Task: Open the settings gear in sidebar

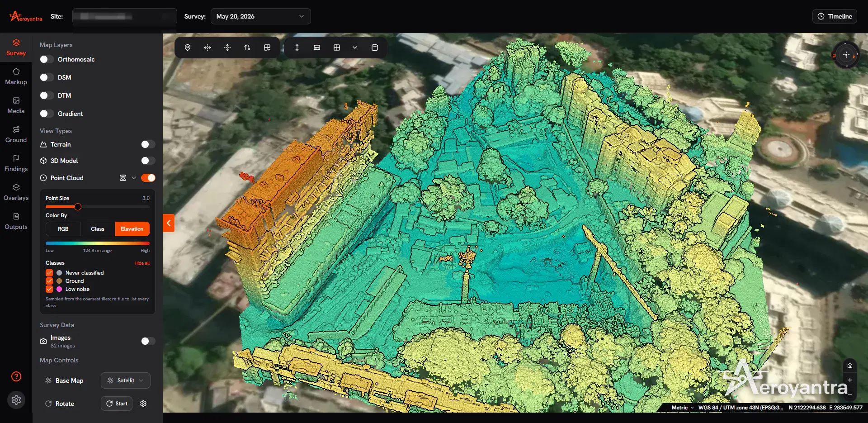Action: [16, 400]
